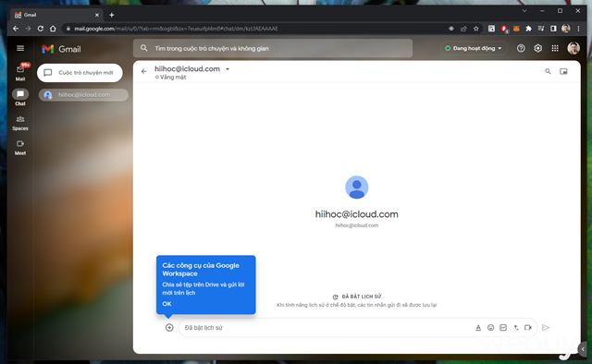The height and width of the screenshot is (364, 592).
Task: Open the main menu hamburger icon
Action: click(20, 48)
